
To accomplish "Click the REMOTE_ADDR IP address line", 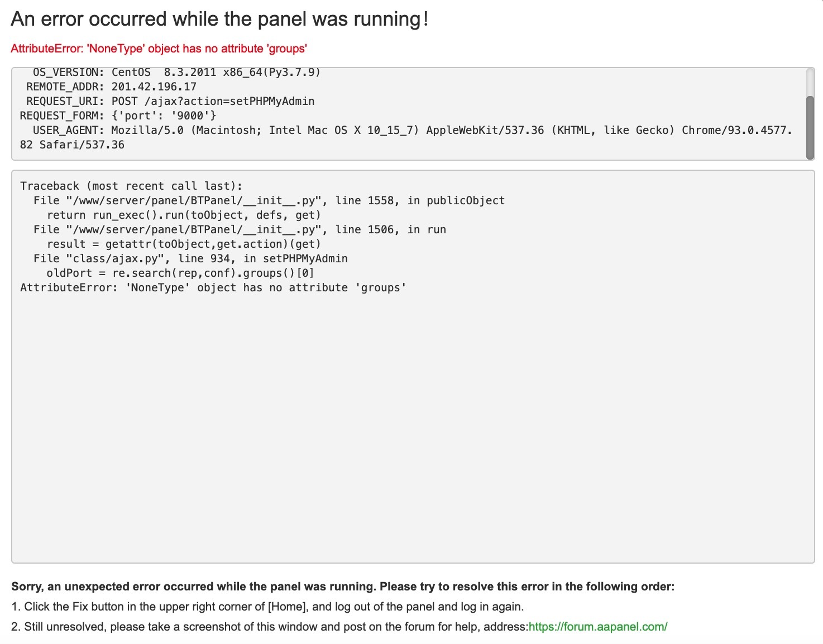I will click(111, 86).
